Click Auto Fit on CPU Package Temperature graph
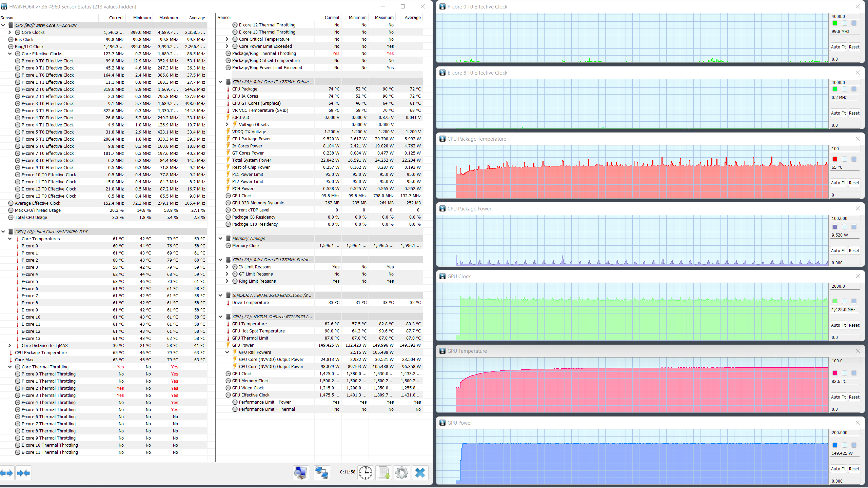868x488 pixels. [838, 183]
